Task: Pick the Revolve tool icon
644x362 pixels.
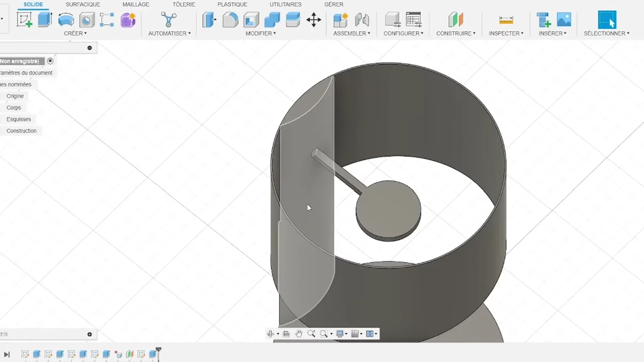Action: click(x=66, y=20)
